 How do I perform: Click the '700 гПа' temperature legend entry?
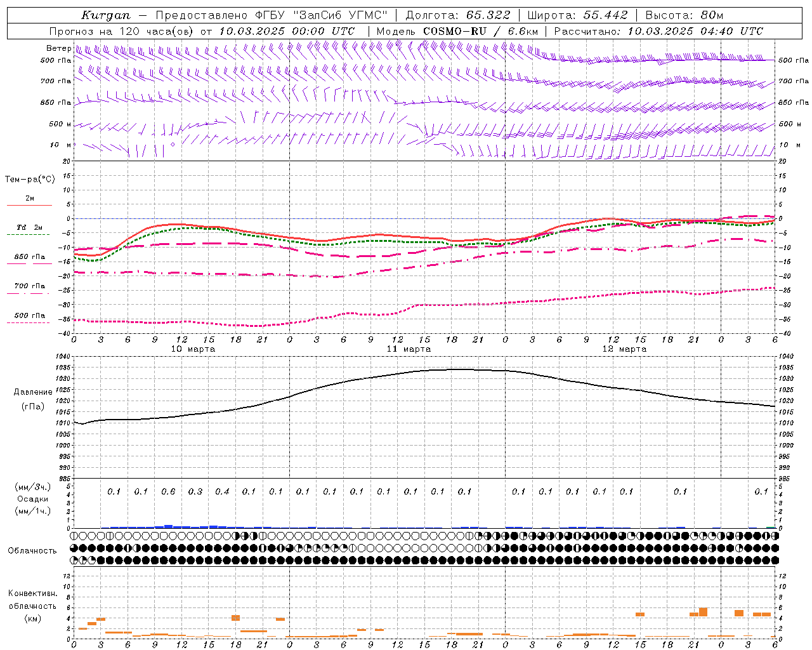[30, 286]
